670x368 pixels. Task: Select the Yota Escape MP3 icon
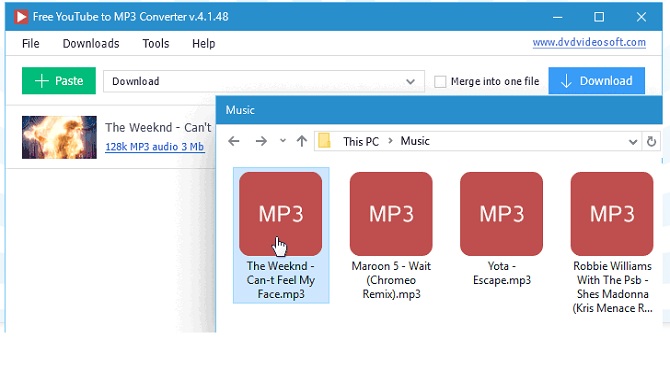click(502, 214)
